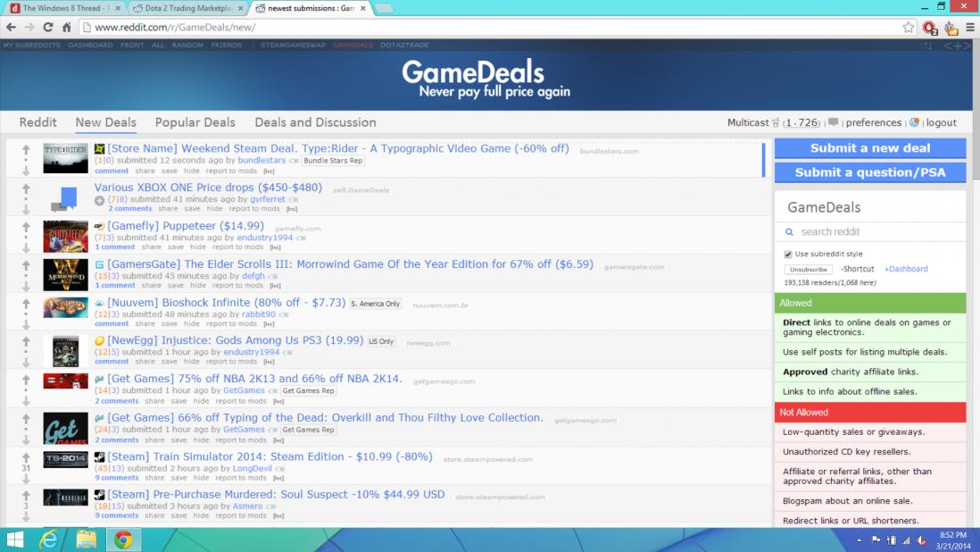980x552 pixels.
Task: Upvote the Train Simulator 2014 post
Action: (26, 456)
